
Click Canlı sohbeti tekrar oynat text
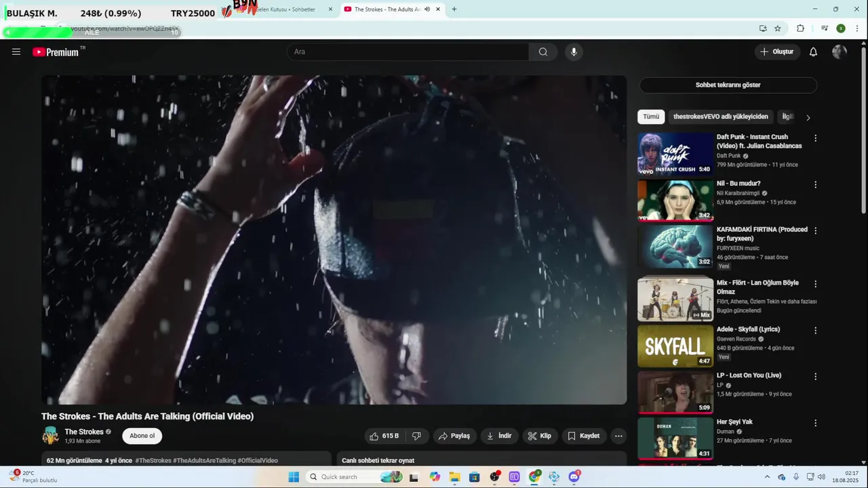click(x=378, y=460)
